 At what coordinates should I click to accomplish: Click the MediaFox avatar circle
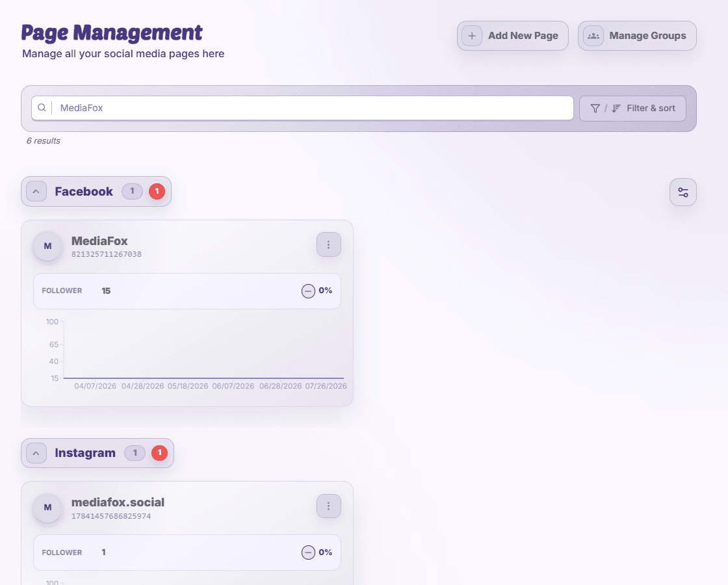point(48,246)
